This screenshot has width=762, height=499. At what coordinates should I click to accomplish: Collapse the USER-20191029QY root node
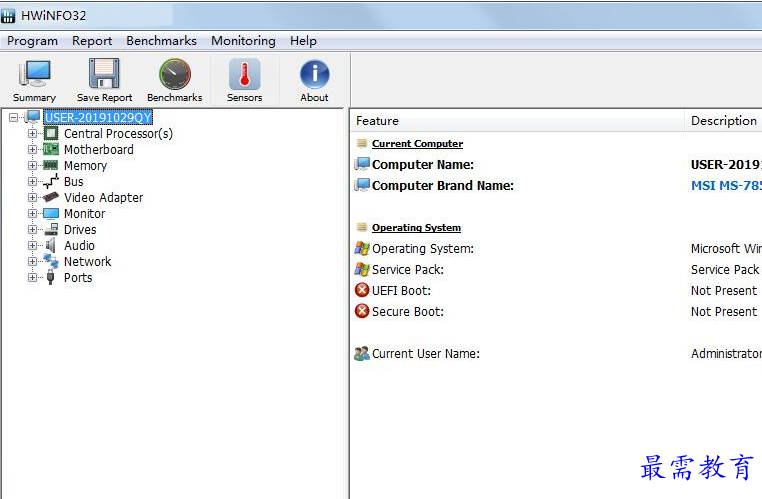tap(14, 117)
